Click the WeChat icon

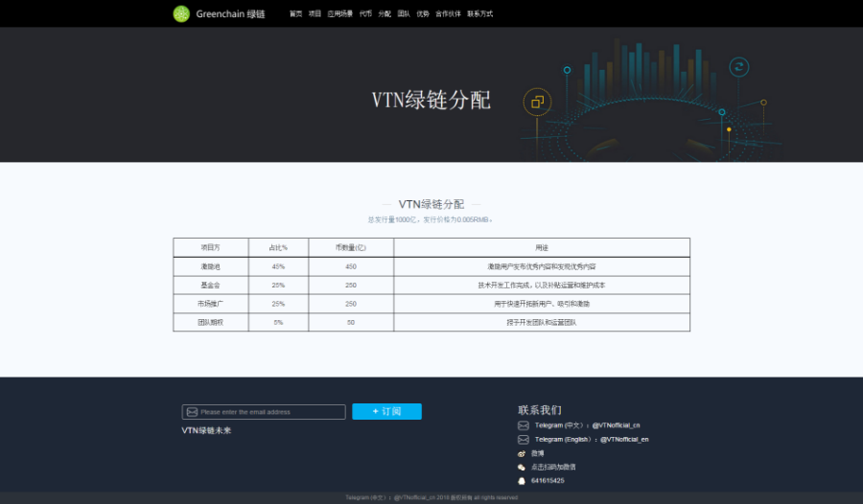(x=522, y=468)
